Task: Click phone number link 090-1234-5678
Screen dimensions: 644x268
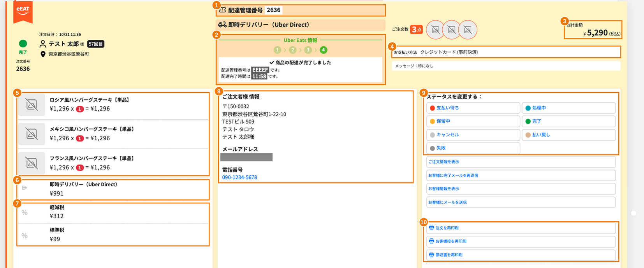Action: 239,177
